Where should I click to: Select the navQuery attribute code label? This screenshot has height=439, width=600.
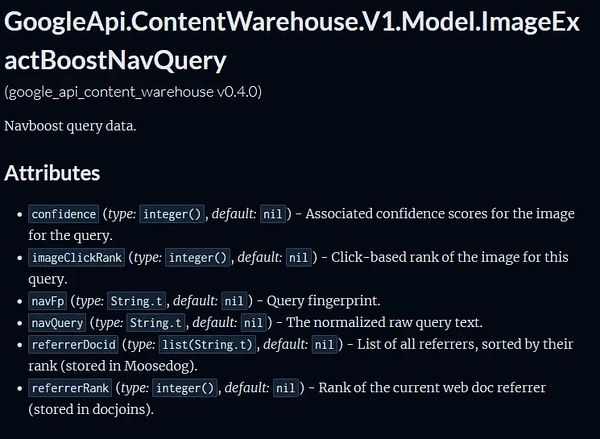click(x=57, y=323)
